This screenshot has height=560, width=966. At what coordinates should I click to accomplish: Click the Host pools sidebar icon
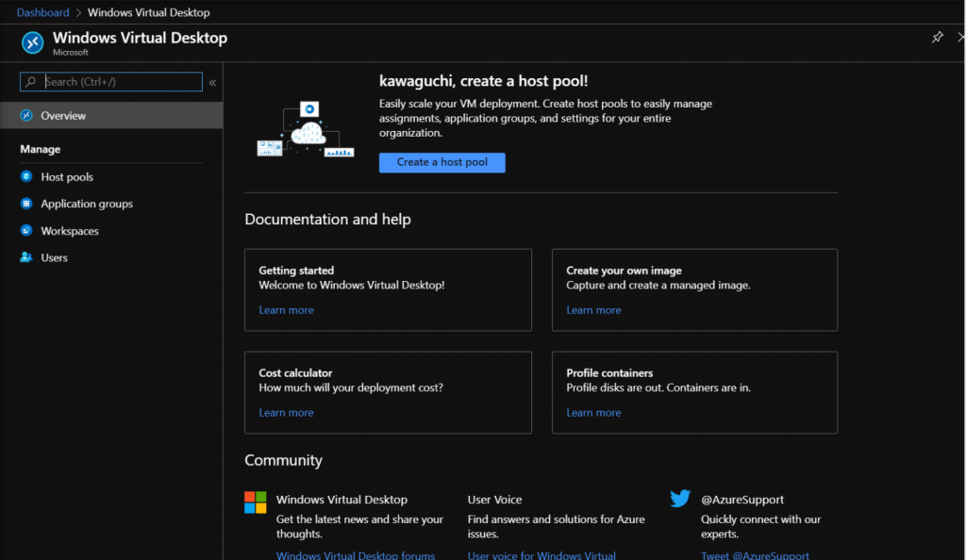[x=26, y=177]
